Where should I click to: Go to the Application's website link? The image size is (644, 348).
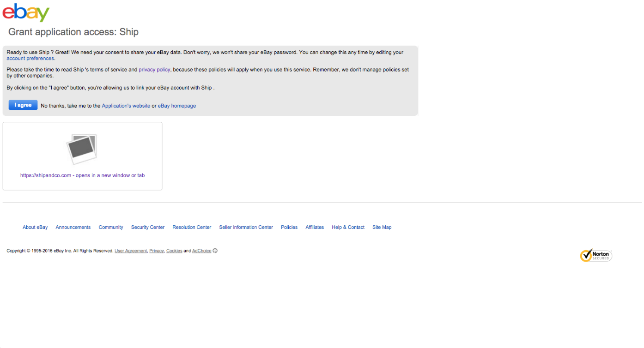(126, 106)
